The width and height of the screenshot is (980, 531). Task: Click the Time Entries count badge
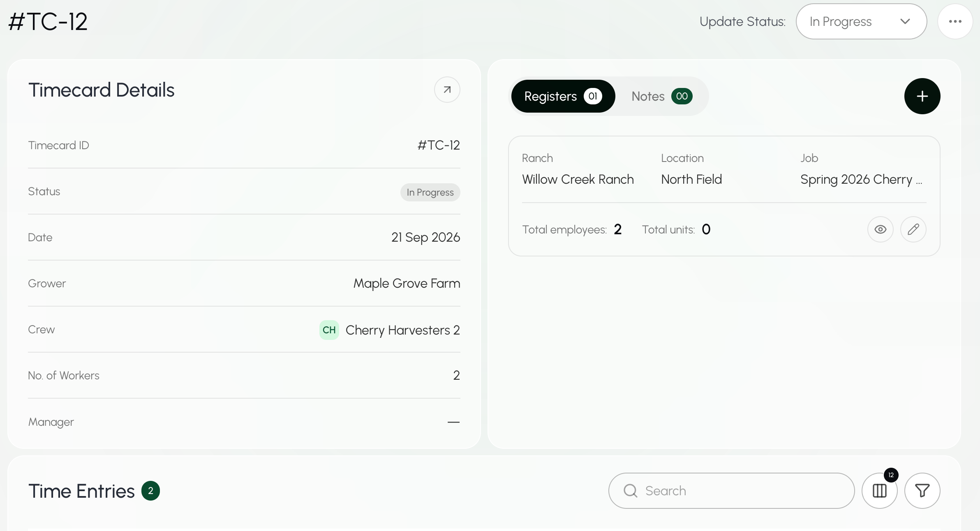[150, 491]
